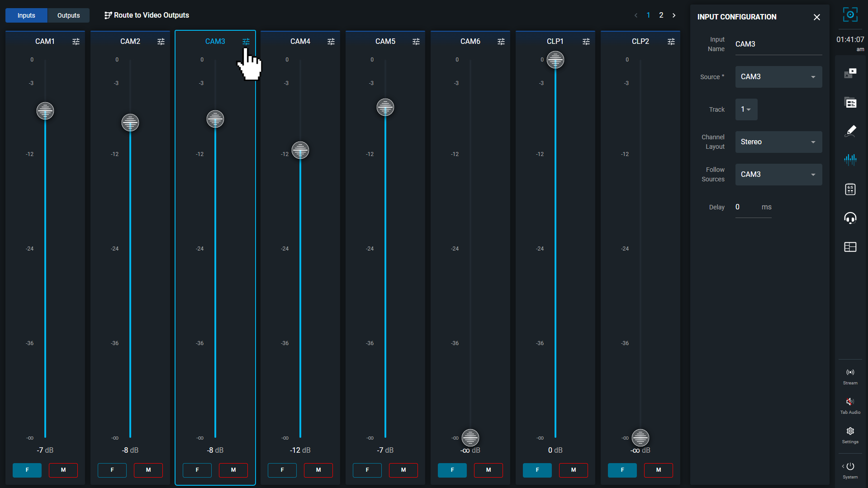Open the layouts panel icon below video icon
The image size is (868, 488).
pos(850,103)
